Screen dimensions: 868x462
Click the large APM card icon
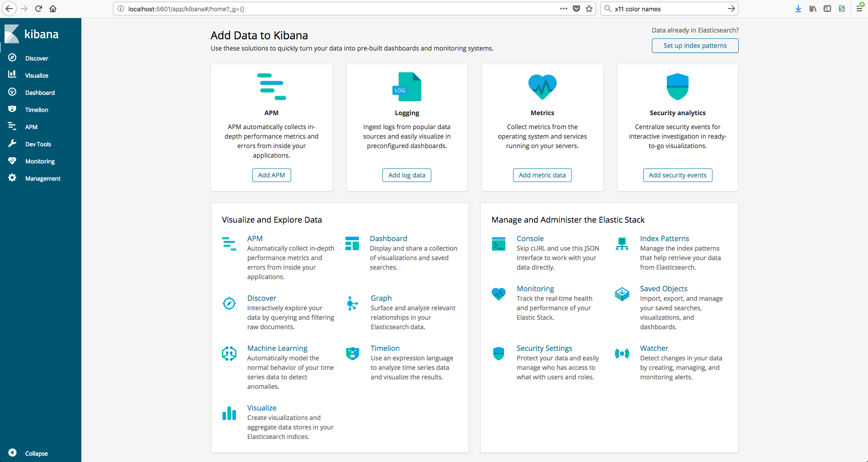(x=271, y=87)
